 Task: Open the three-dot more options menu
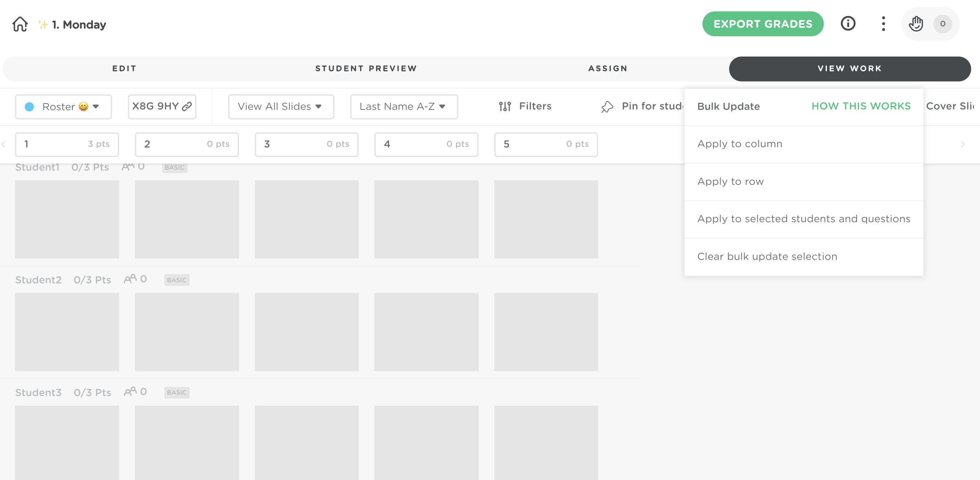883,23
